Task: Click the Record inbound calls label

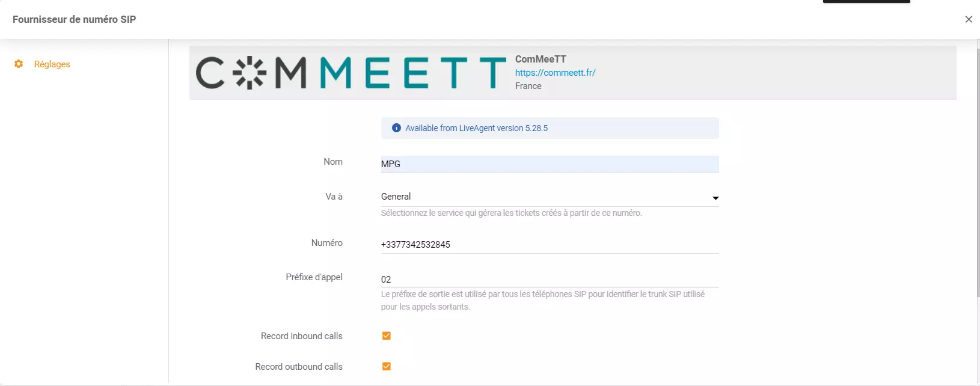Action: coord(301,336)
